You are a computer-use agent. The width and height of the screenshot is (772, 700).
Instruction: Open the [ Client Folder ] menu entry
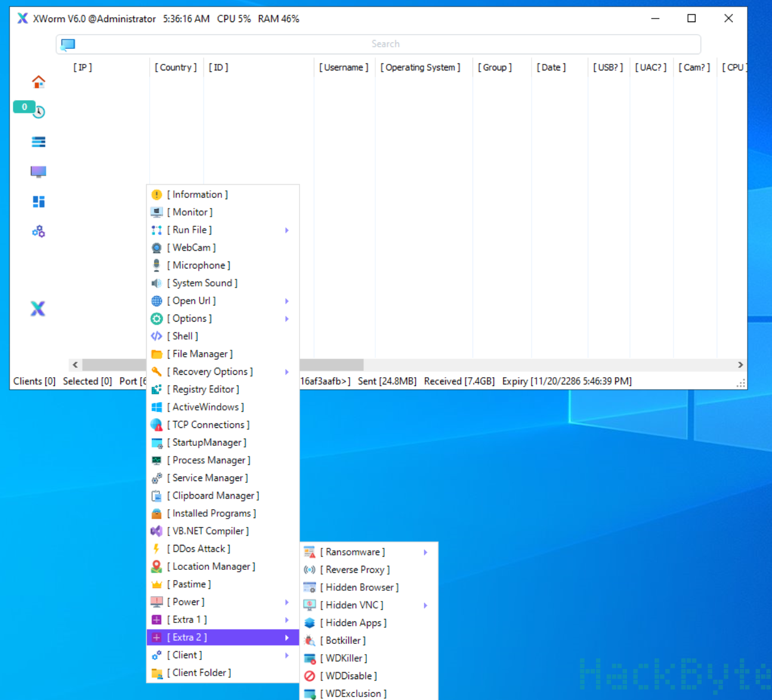pos(223,673)
